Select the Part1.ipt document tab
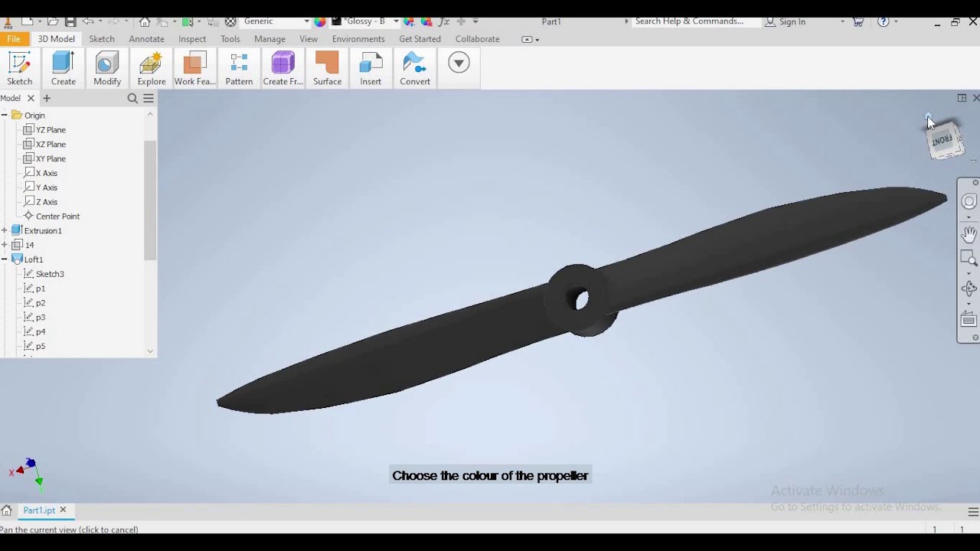This screenshot has height=551, width=980. point(39,510)
